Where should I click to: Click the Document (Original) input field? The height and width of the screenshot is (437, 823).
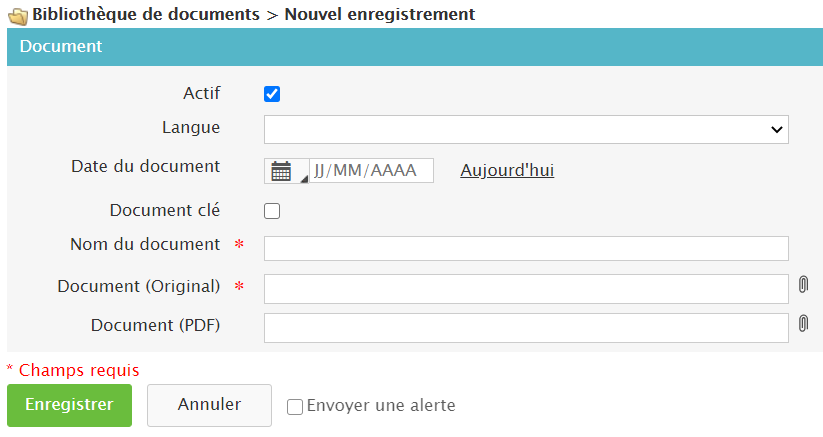coord(525,288)
